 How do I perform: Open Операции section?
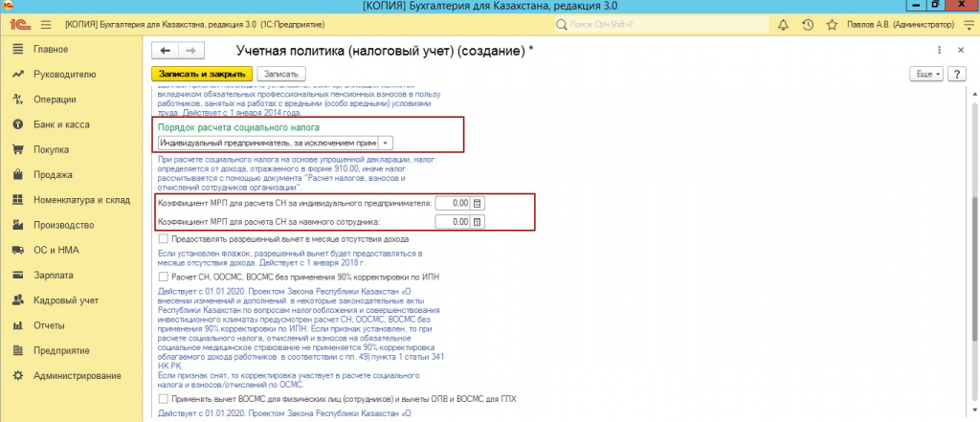pos(55,100)
